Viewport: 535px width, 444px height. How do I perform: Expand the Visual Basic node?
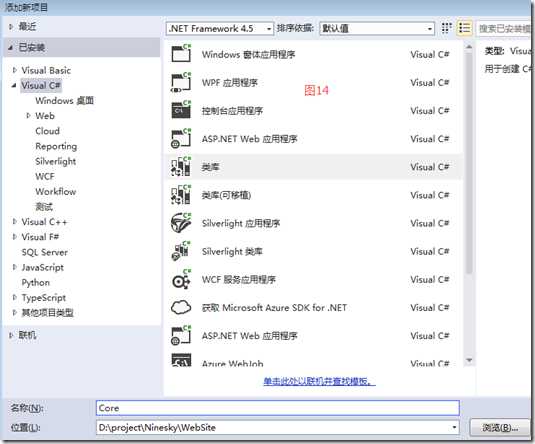point(14,70)
